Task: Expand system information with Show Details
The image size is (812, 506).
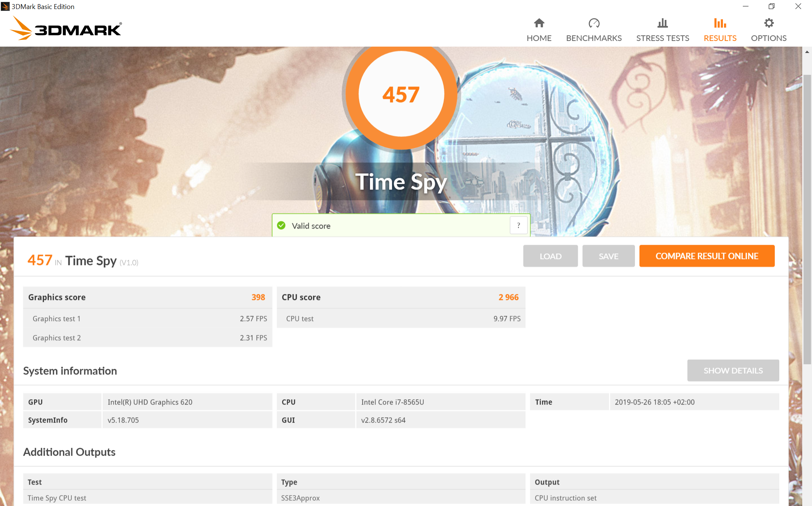Action: (x=733, y=371)
